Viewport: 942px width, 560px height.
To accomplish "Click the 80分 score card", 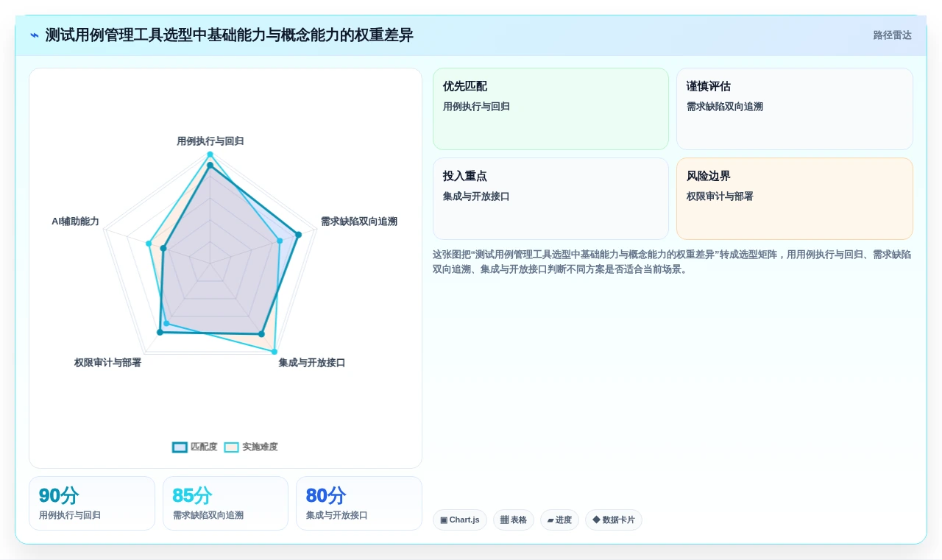I will pyautogui.click(x=359, y=503).
